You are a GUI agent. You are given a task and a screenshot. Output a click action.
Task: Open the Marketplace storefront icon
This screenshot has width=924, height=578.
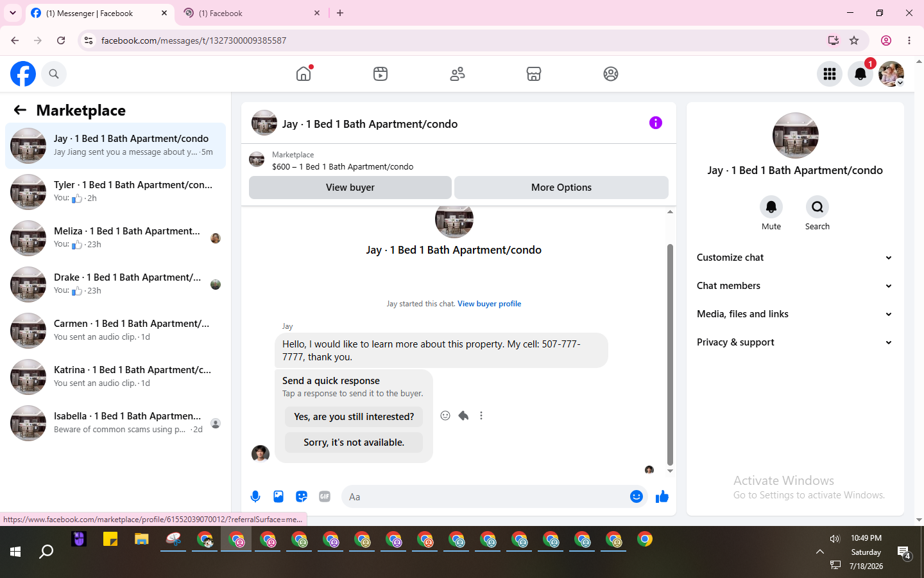tap(534, 74)
